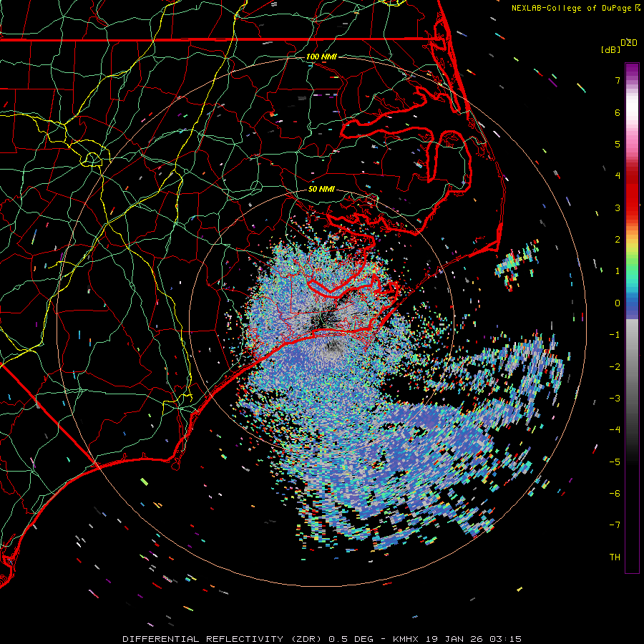
Task: Click the ZDR color scale bar
Action: pyautogui.click(x=632, y=318)
